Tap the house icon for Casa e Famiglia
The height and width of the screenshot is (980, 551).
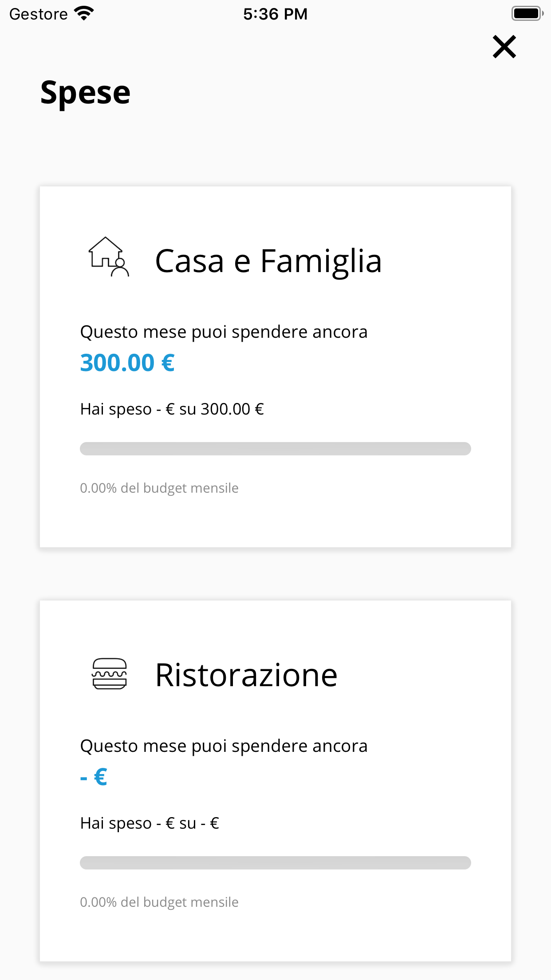pos(109,257)
